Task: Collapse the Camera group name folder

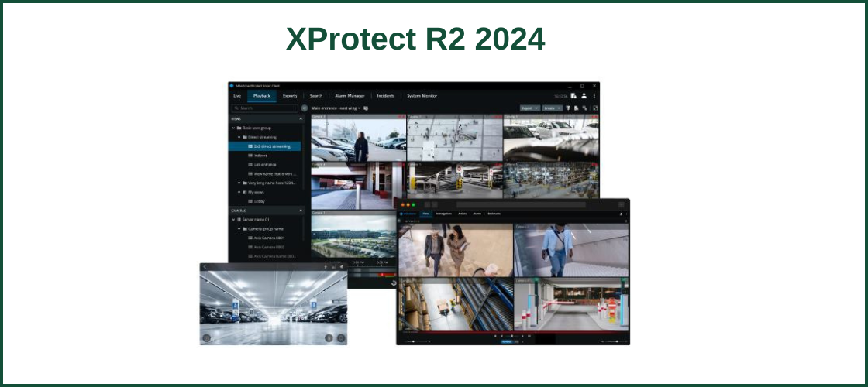Action: [x=239, y=229]
